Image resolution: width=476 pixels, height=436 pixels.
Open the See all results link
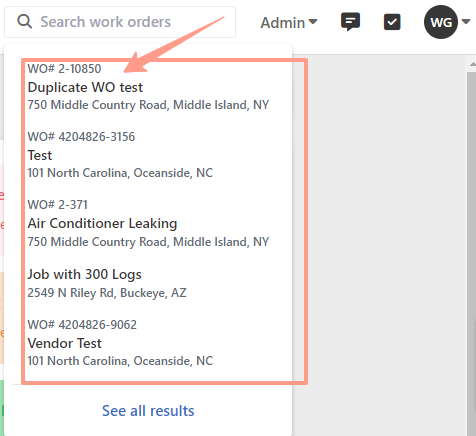pos(148,411)
